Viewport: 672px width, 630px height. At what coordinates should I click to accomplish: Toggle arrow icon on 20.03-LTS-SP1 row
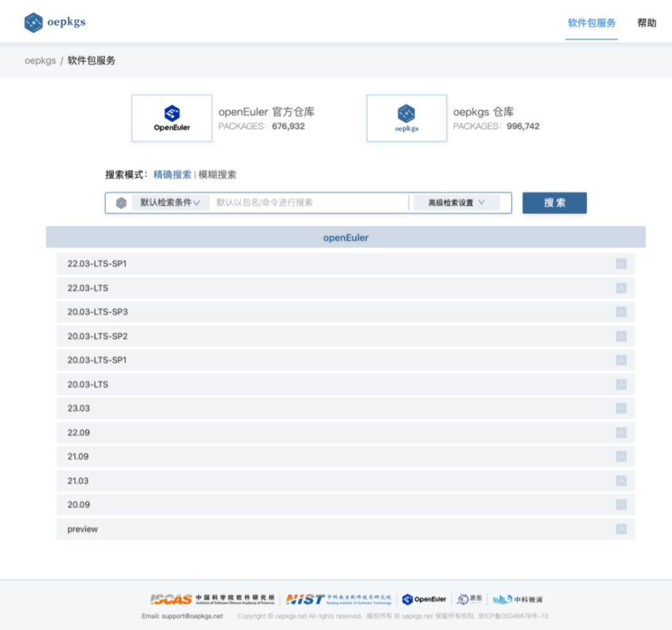[622, 360]
